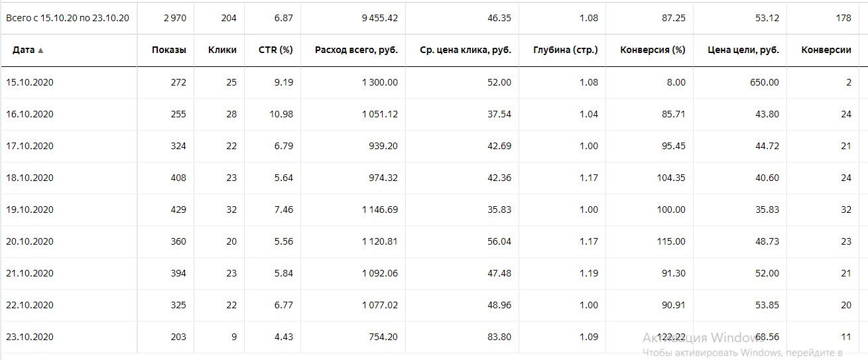Click the CTR (%) column header
This screenshot has width=868, height=360.
click(x=276, y=50)
